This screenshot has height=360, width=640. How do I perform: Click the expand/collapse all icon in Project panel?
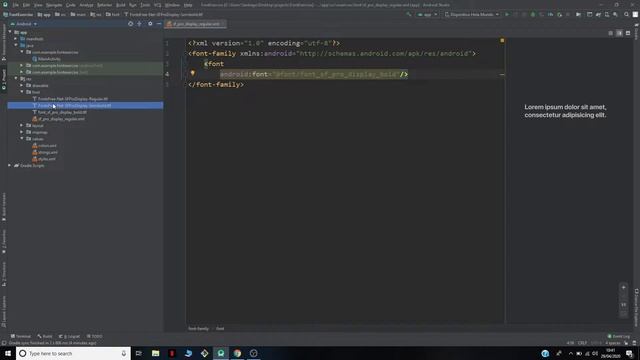(140, 24)
